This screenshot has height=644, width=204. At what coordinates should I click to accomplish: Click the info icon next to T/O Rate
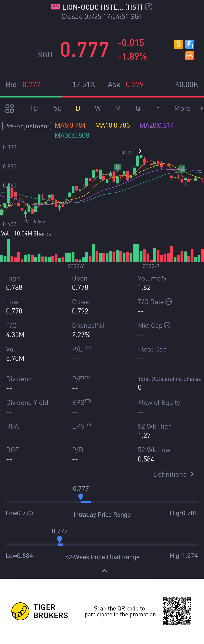point(169,302)
